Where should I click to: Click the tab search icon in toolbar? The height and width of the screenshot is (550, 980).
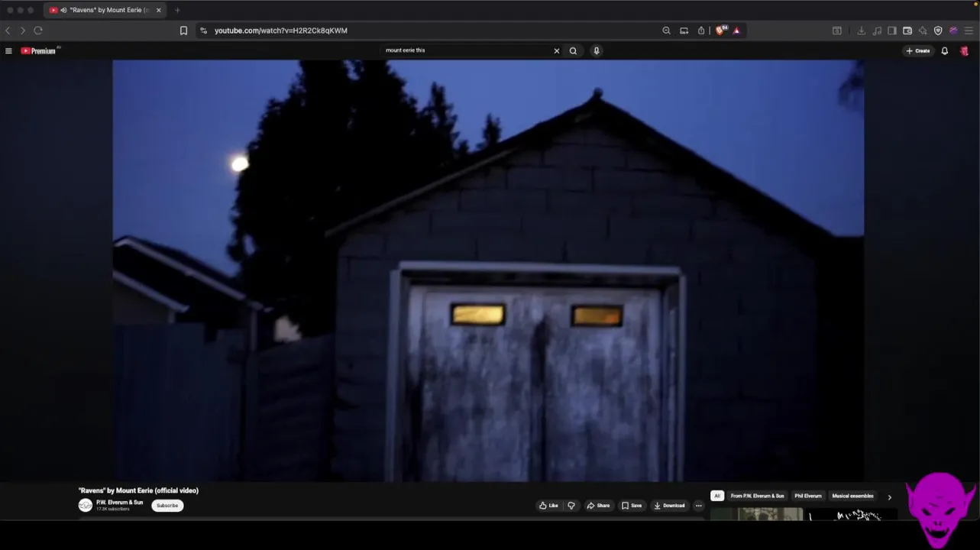tap(837, 31)
